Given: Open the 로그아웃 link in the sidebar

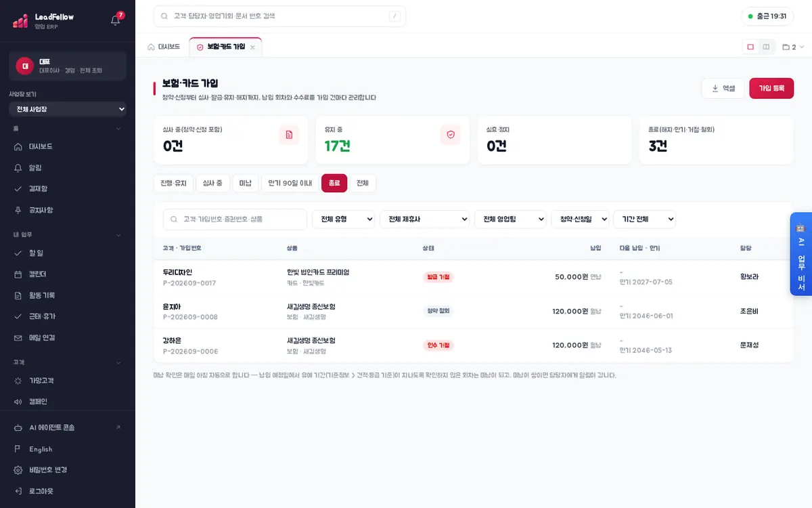Looking at the screenshot, I should click(68, 491).
